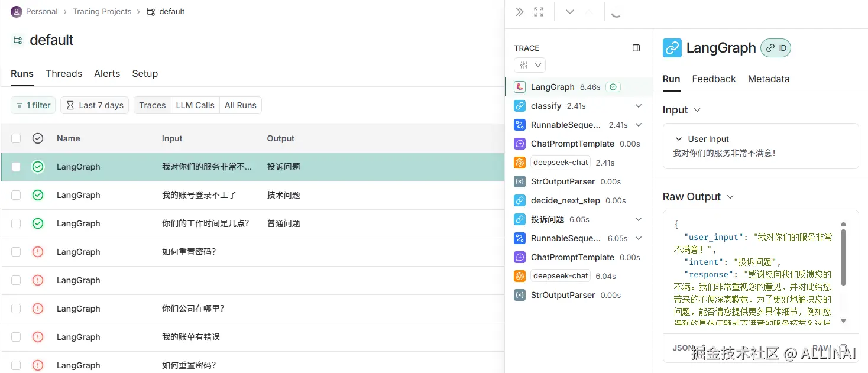
Task: Open the Setup tab
Action: (x=145, y=74)
